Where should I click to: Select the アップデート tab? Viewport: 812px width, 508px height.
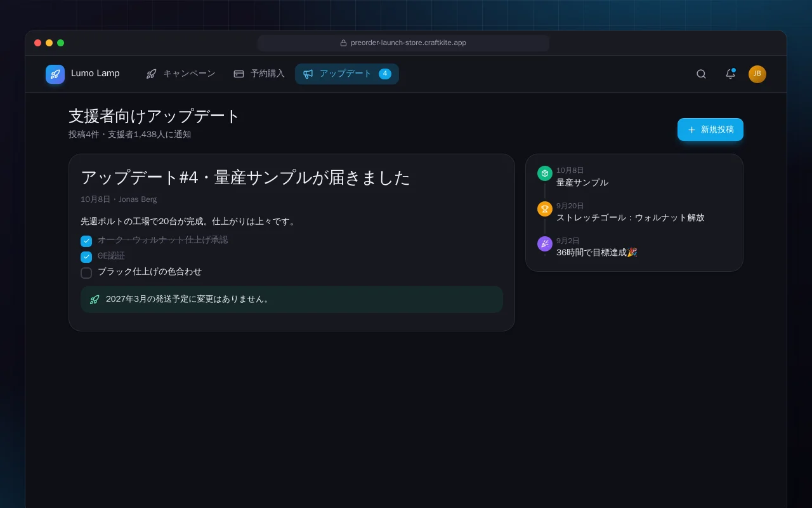click(347, 74)
